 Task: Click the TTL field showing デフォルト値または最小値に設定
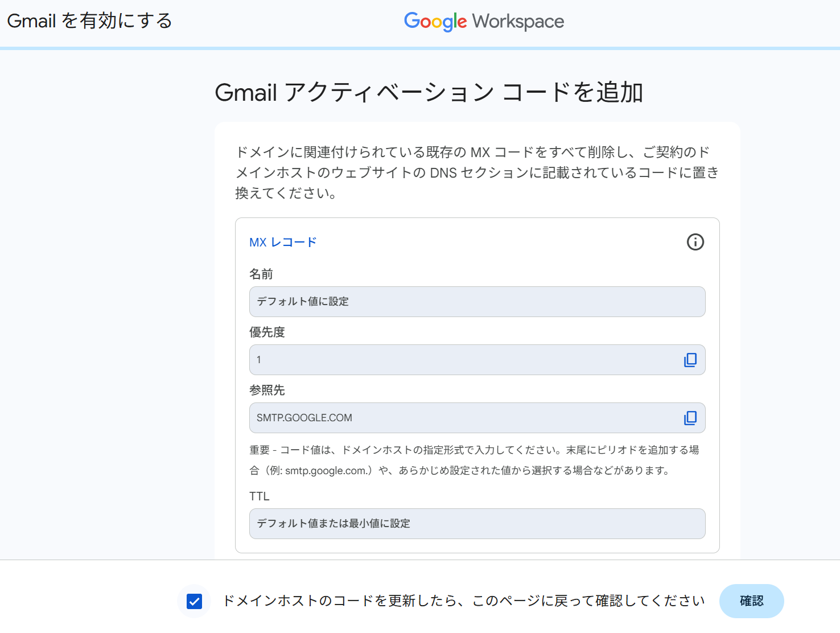477,524
